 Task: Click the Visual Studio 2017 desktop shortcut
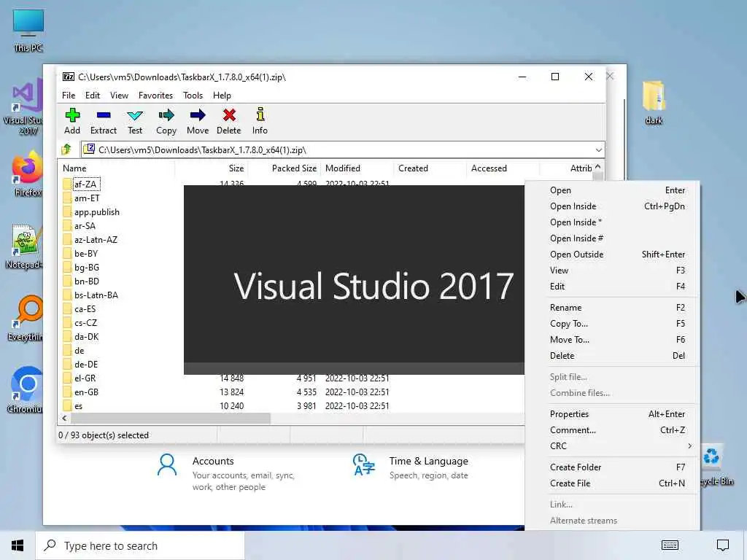pos(24,106)
